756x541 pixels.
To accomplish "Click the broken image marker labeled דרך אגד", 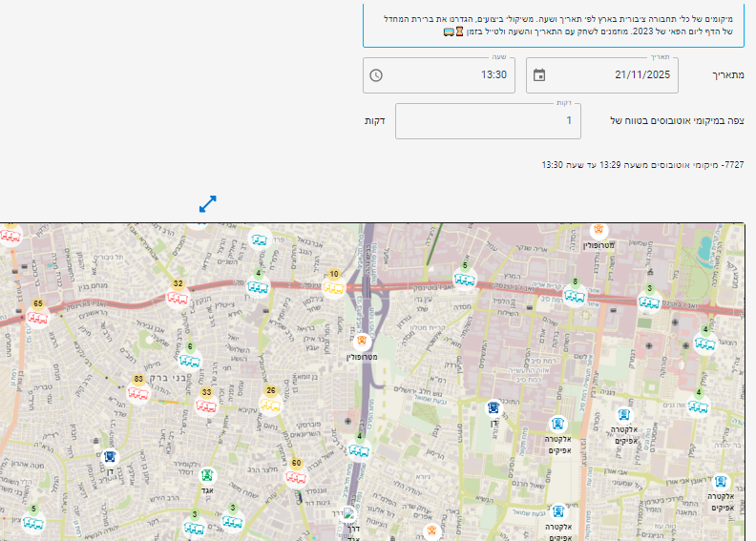I will (x=348, y=515).
